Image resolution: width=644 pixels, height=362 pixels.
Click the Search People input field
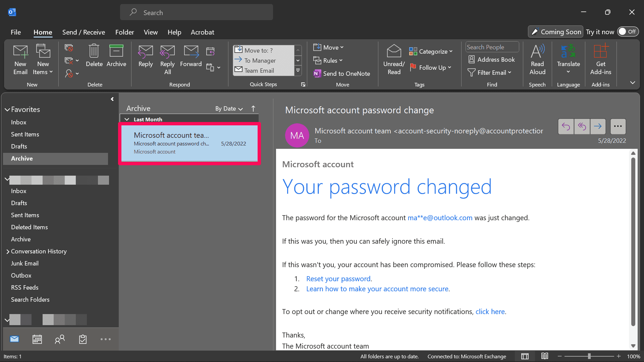pos(491,47)
